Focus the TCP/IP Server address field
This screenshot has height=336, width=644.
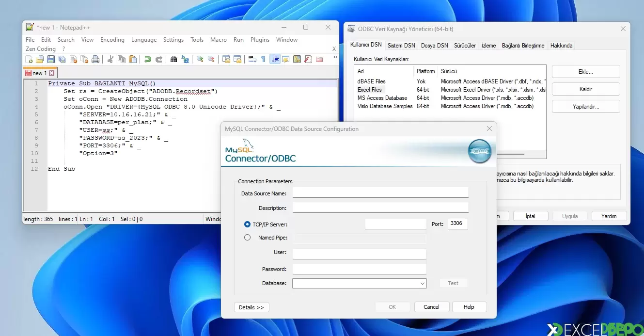(x=395, y=224)
